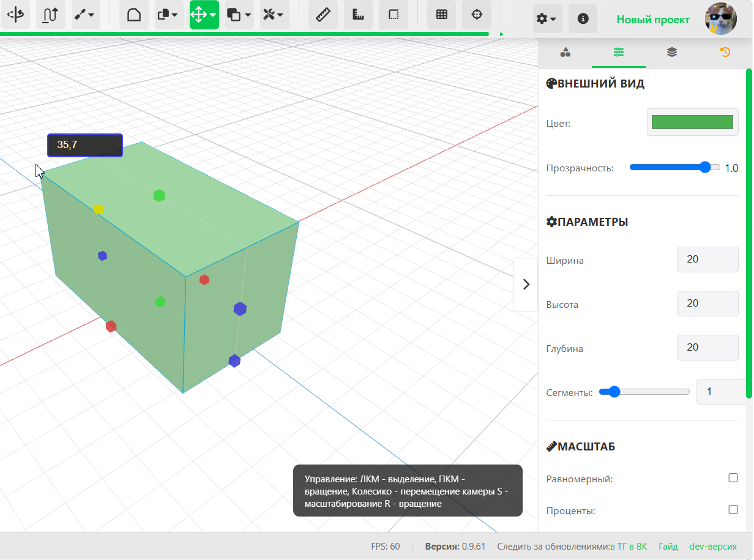The height and width of the screenshot is (560, 754).
Task: Click the Ширина input field
Action: pos(708,259)
